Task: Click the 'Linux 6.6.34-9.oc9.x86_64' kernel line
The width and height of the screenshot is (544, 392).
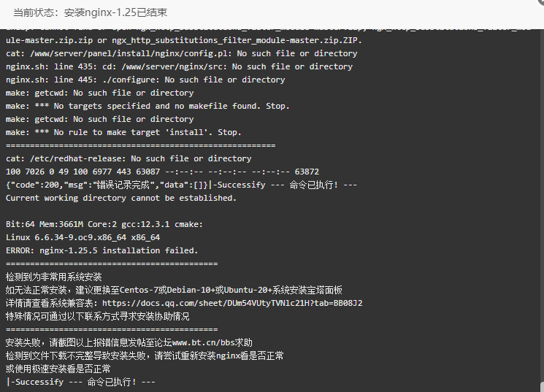Action: click(83, 237)
